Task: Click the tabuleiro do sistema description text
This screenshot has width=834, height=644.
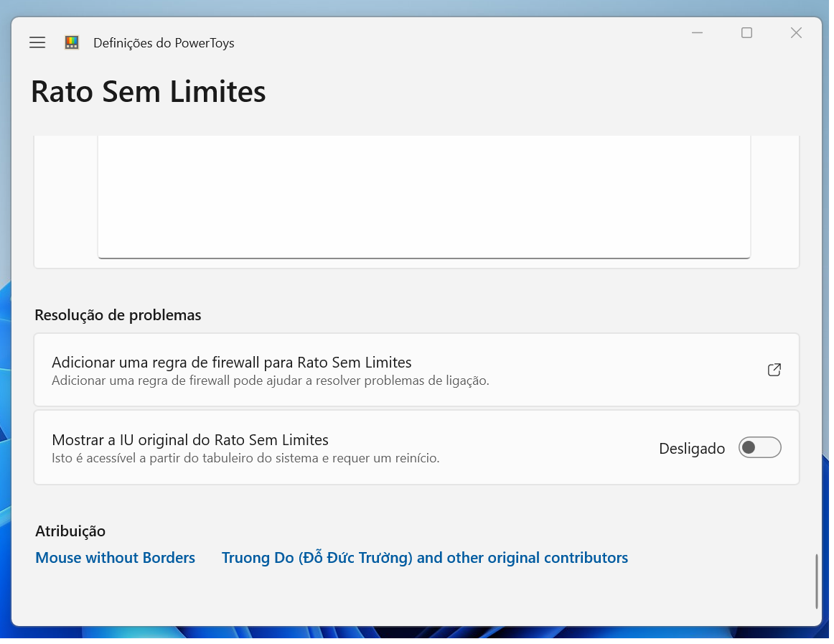Action: tap(245, 458)
